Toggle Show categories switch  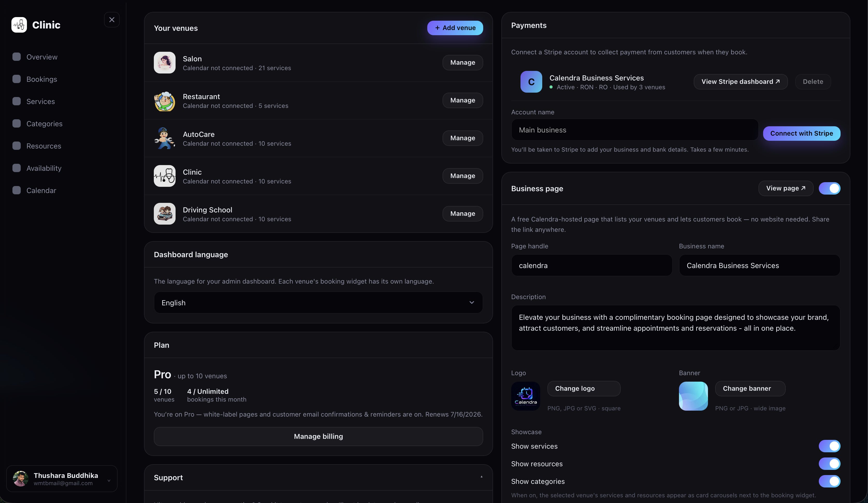(x=829, y=481)
